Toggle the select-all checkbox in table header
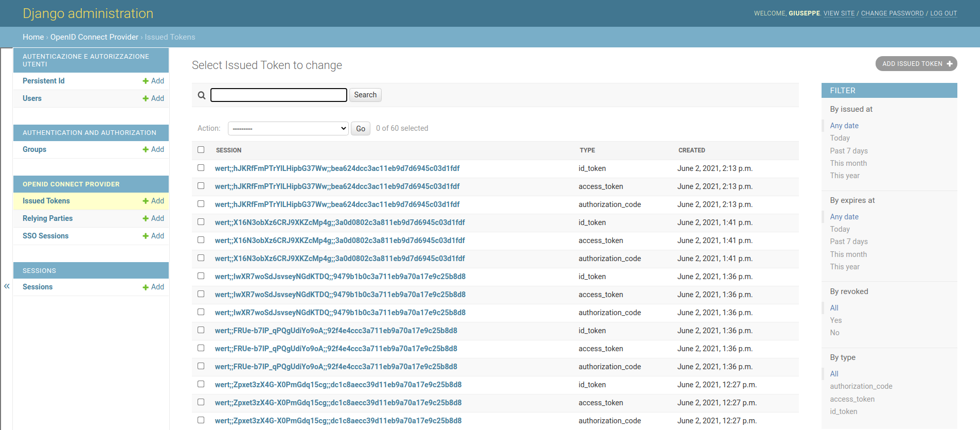 (x=201, y=150)
